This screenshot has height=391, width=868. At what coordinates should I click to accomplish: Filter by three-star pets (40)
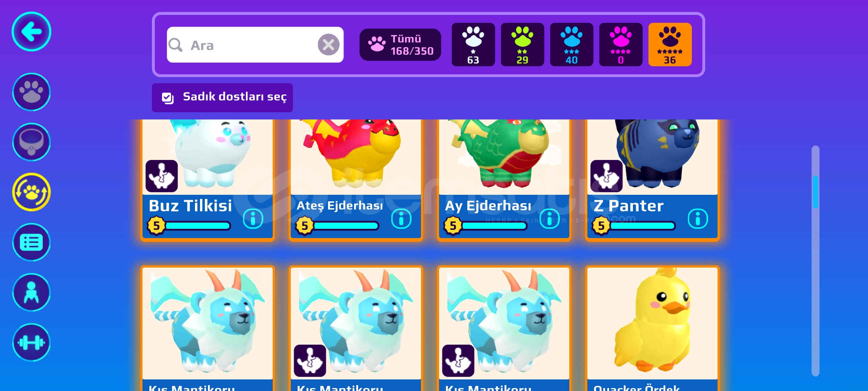571,45
